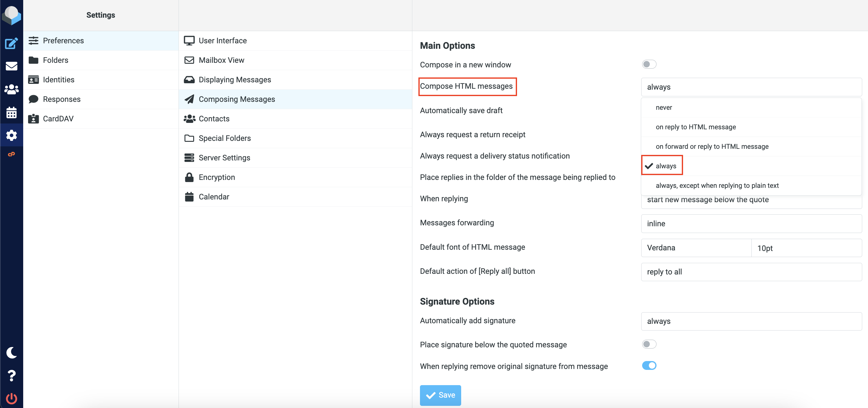Open the Compose new message icon
The width and height of the screenshot is (868, 408).
12,43
